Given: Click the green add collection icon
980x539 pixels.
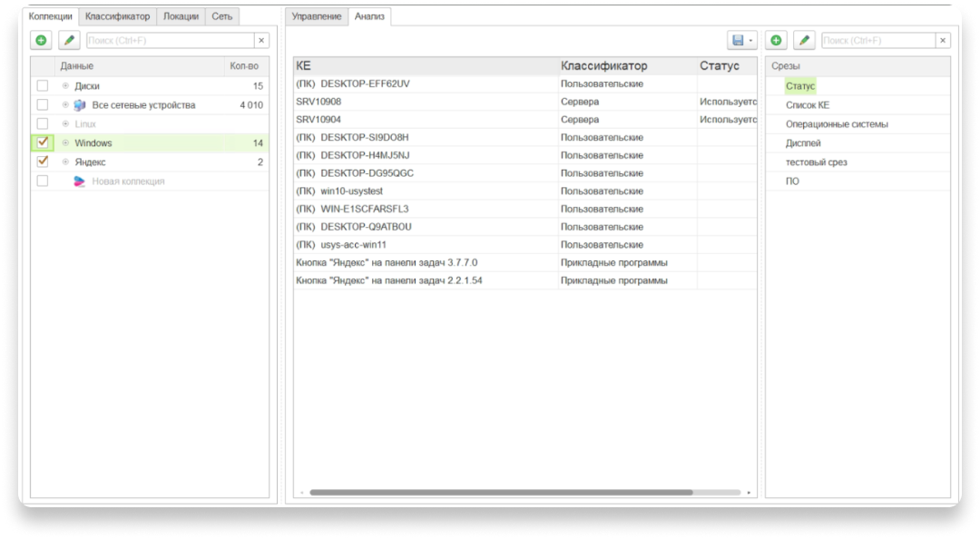Looking at the screenshot, I should (41, 40).
